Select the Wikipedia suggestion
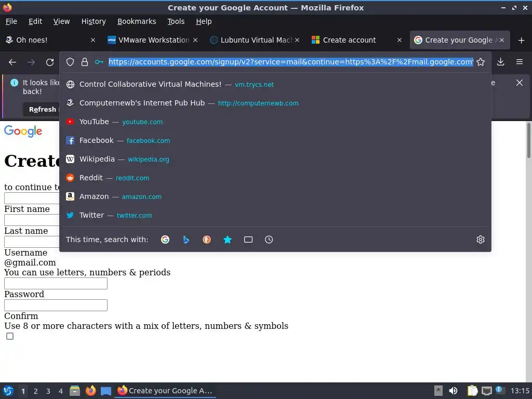Image resolution: width=532 pixels, height=399 pixels. [275, 159]
